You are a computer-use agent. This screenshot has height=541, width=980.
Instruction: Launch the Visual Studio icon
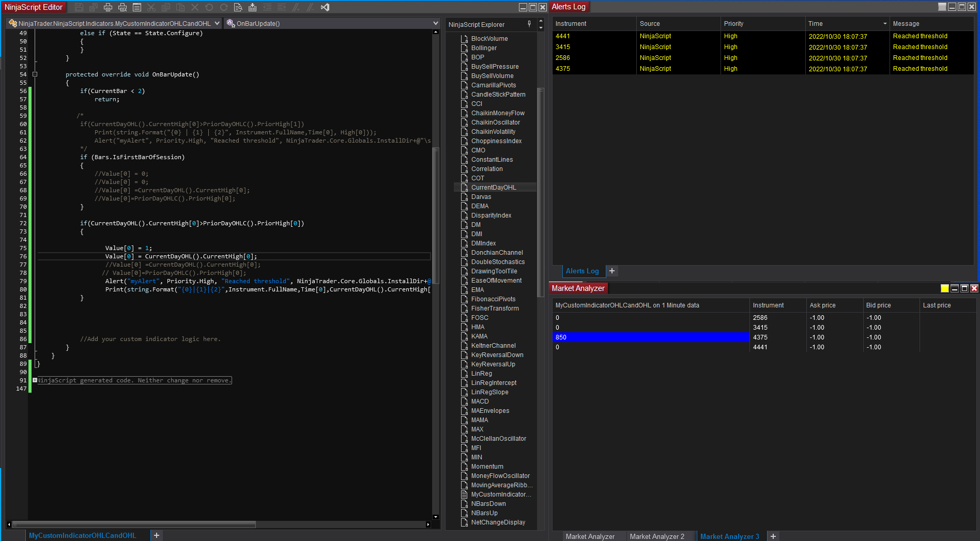(325, 7)
